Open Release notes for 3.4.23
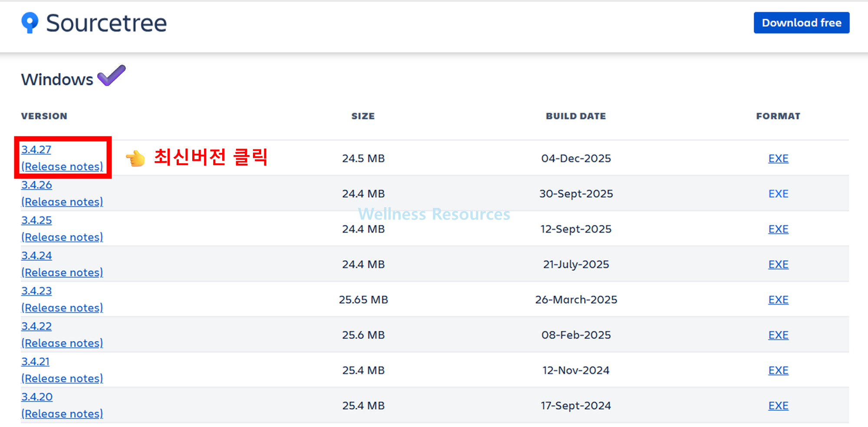This screenshot has width=868, height=427. point(62,308)
